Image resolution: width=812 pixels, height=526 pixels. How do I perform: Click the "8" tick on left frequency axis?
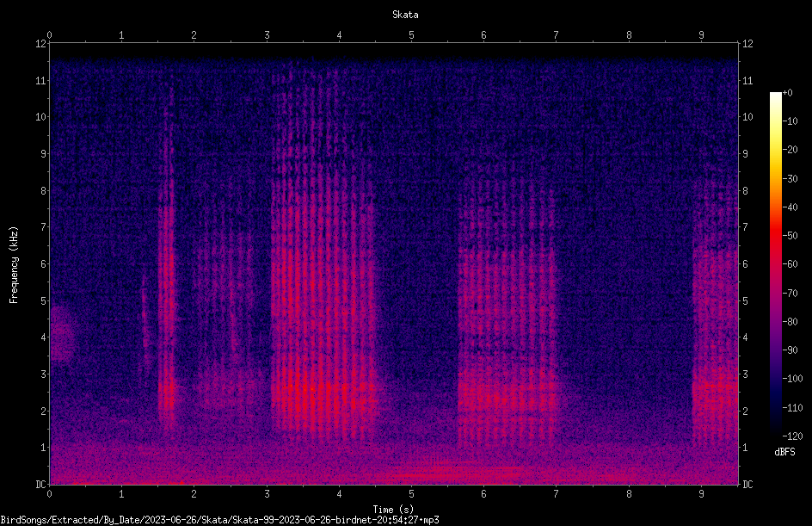point(44,190)
